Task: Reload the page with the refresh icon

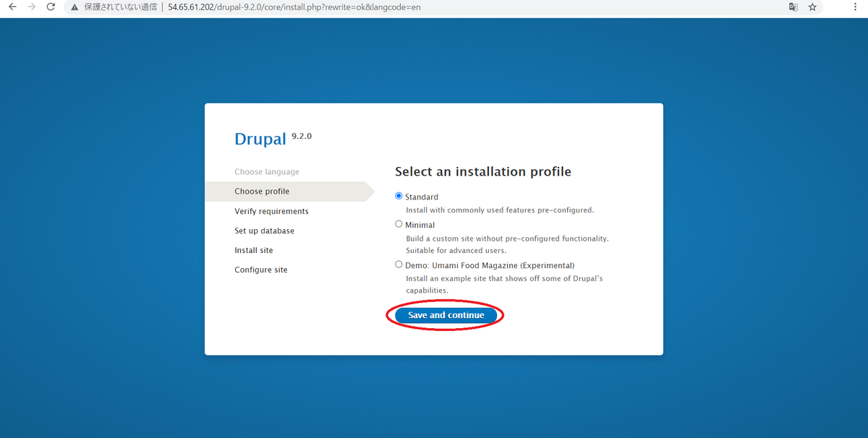Action: tap(51, 7)
